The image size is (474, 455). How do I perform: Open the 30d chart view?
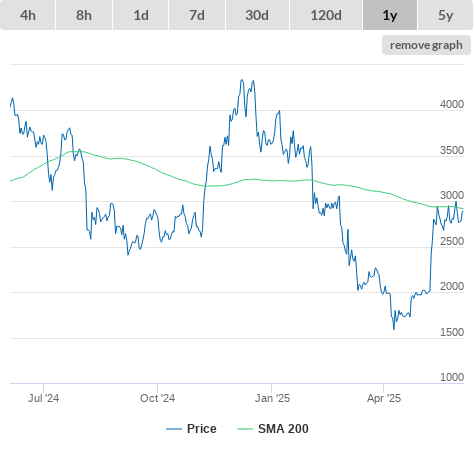click(257, 15)
